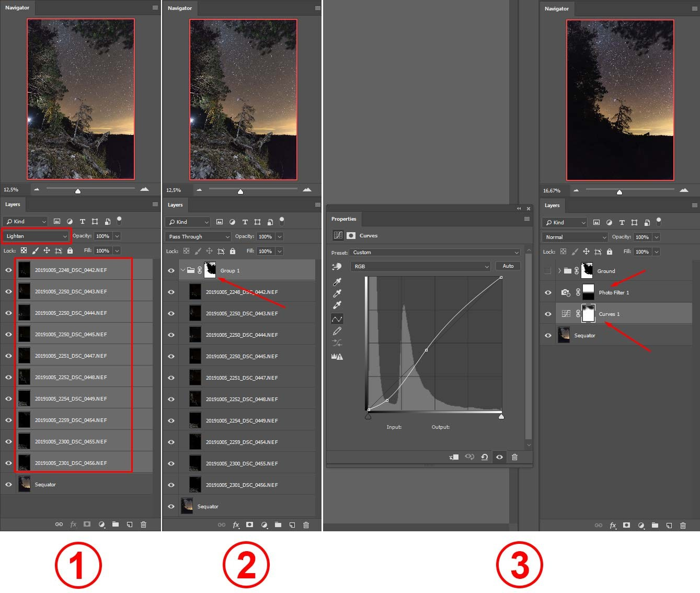700x593 pixels.
Task: Activate the on-image targeted adjustment tool
Action: pos(337,266)
